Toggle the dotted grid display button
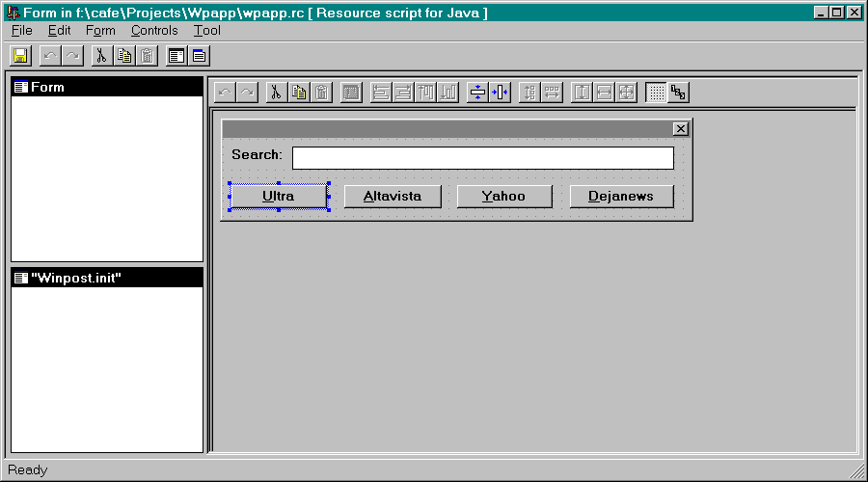Viewport: 868px width, 482px height. click(x=656, y=93)
